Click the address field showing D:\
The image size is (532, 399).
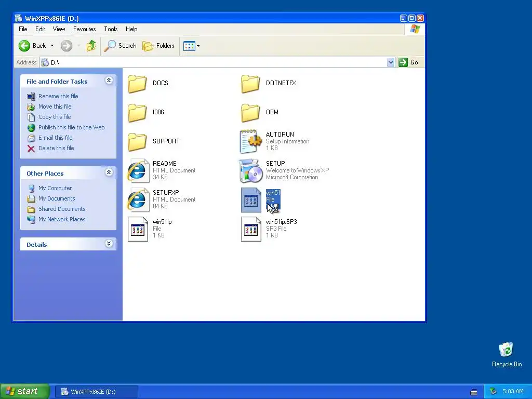pyautogui.click(x=217, y=62)
